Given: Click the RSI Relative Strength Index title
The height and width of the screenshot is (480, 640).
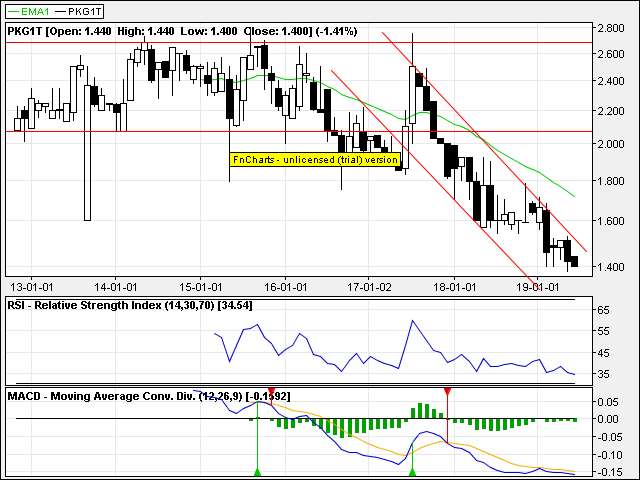Looking at the screenshot, I should tap(130, 305).
